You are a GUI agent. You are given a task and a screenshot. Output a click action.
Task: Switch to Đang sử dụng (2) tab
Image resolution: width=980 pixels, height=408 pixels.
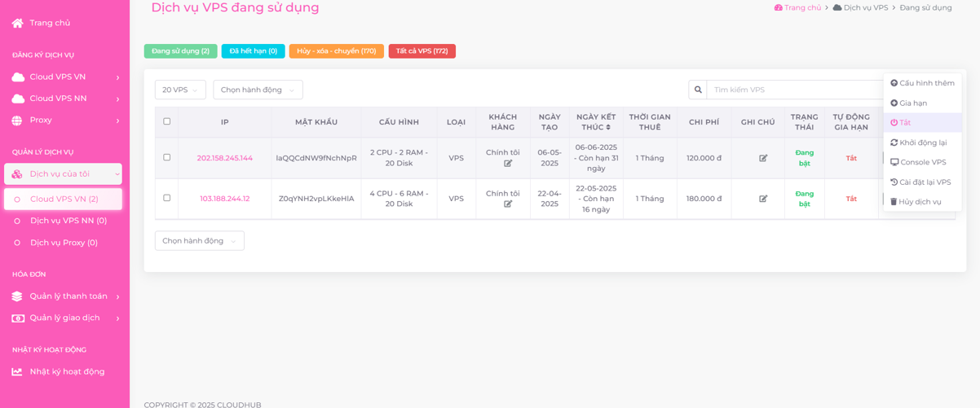(x=180, y=51)
